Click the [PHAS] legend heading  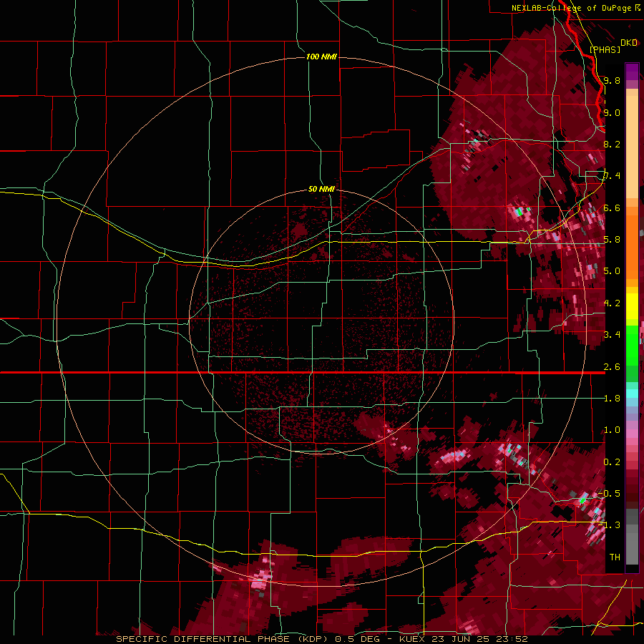click(605, 49)
